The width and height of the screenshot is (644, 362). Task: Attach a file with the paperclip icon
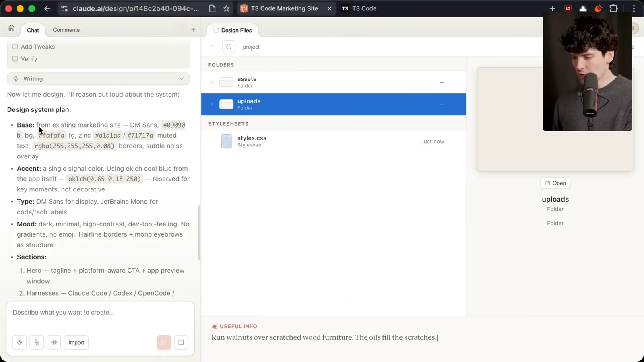(x=37, y=342)
